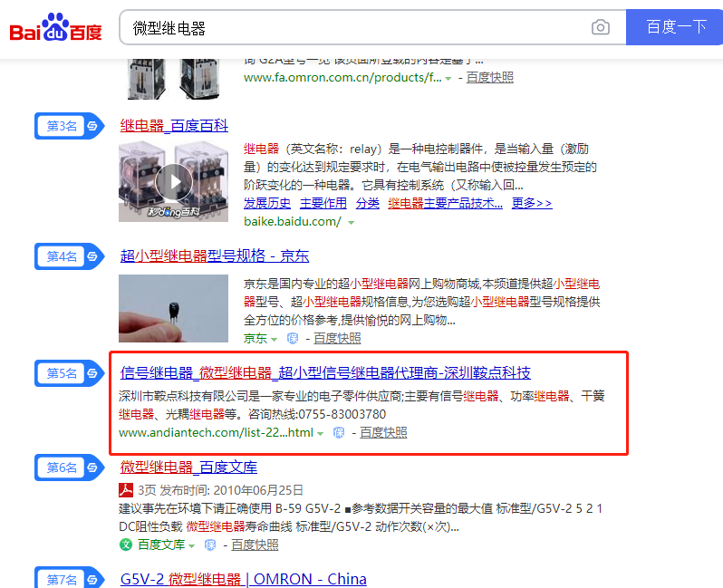Expand dropdown arrow beside andiantech URL

(x=320, y=433)
